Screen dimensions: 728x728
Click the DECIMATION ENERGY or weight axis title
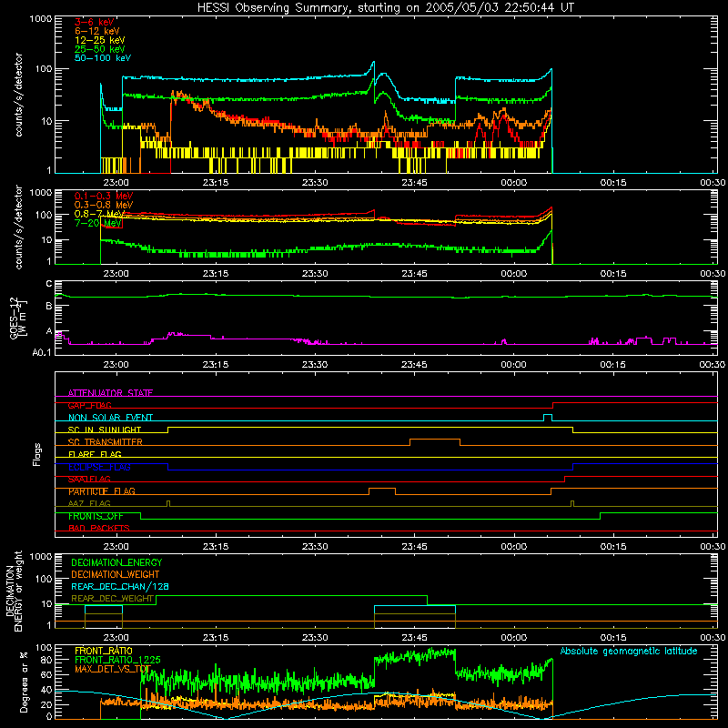pyautogui.click(x=14, y=591)
